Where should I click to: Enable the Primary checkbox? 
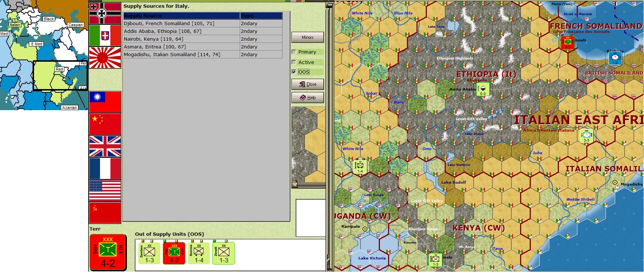[294, 52]
